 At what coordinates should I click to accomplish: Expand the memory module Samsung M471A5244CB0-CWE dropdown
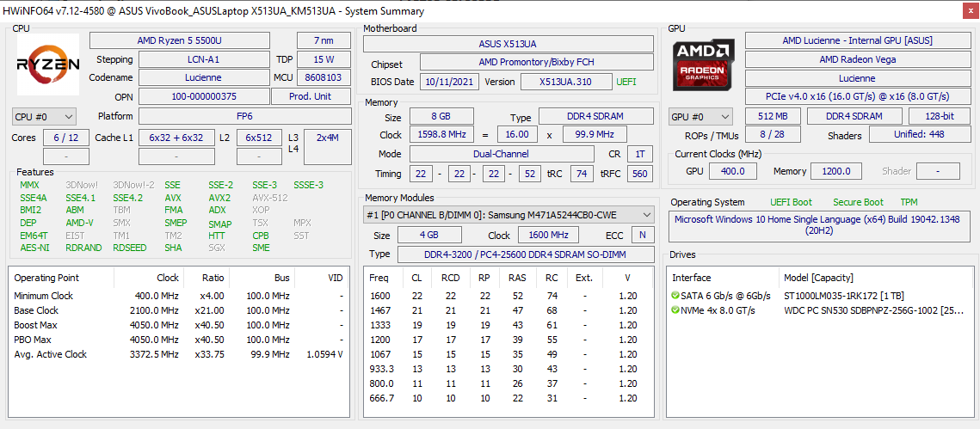click(508, 215)
